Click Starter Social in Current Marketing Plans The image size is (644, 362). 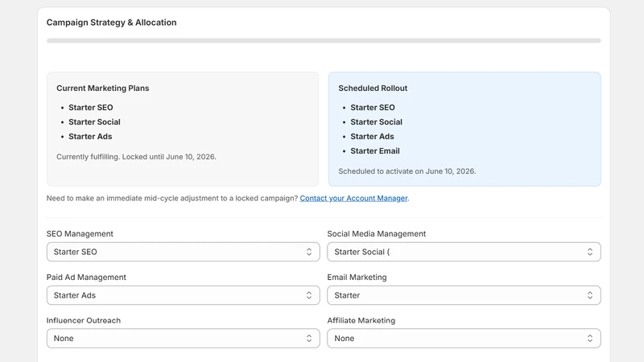click(x=94, y=122)
